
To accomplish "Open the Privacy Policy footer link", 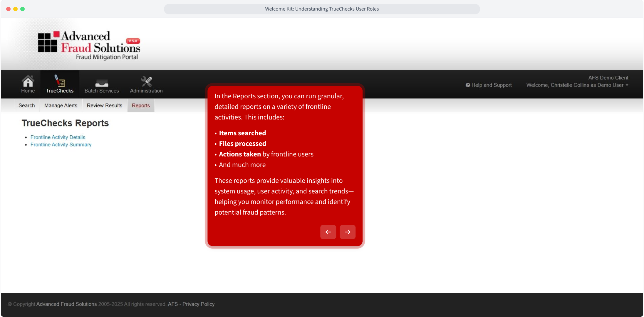I will [x=198, y=304].
